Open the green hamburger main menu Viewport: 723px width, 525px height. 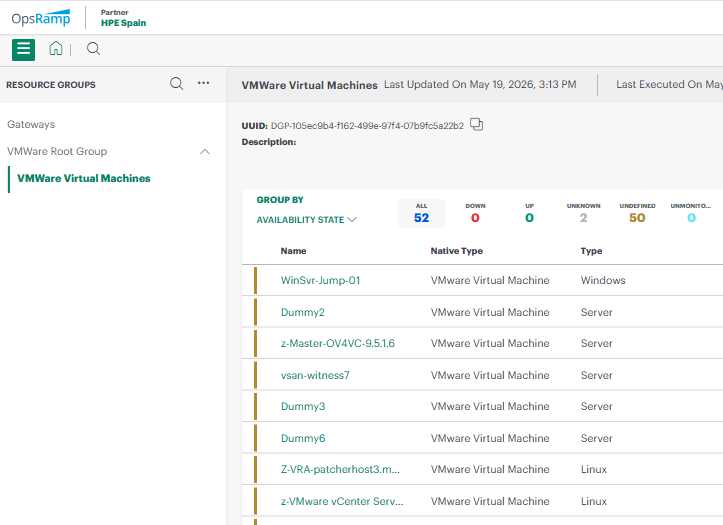(x=24, y=49)
